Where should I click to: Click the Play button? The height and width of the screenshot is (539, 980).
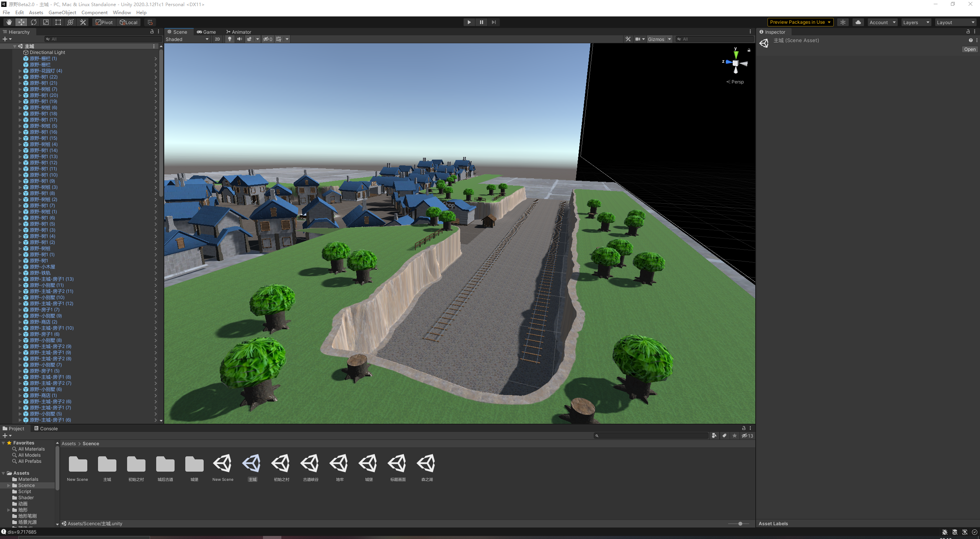tap(469, 22)
